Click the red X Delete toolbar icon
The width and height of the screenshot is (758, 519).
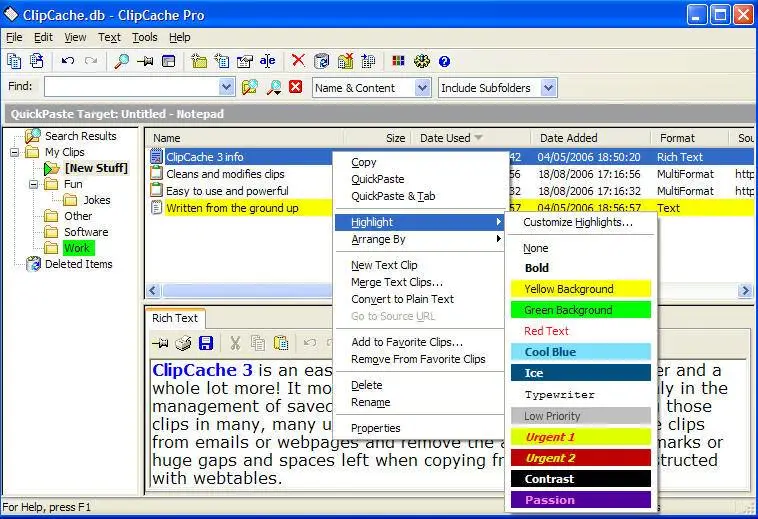[x=298, y=61]
